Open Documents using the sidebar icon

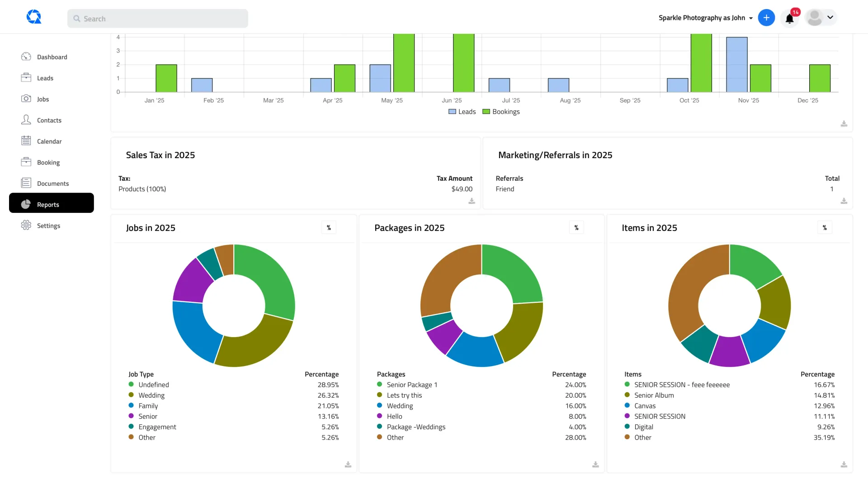(27, 183)
